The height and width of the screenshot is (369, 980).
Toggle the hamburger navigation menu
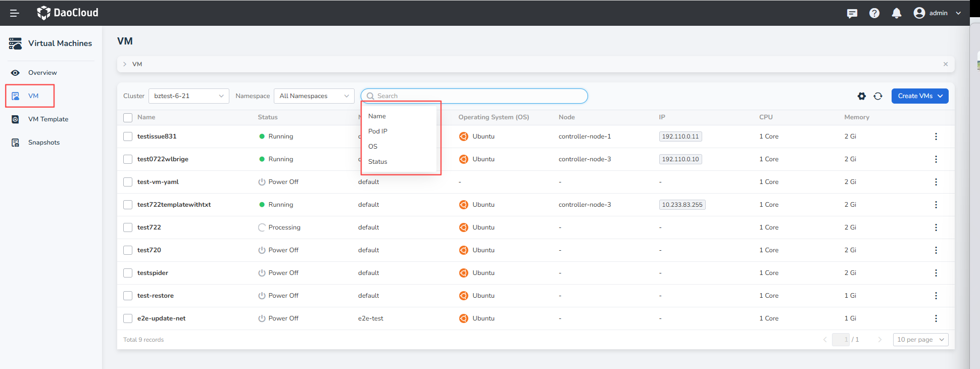point(14,13)
